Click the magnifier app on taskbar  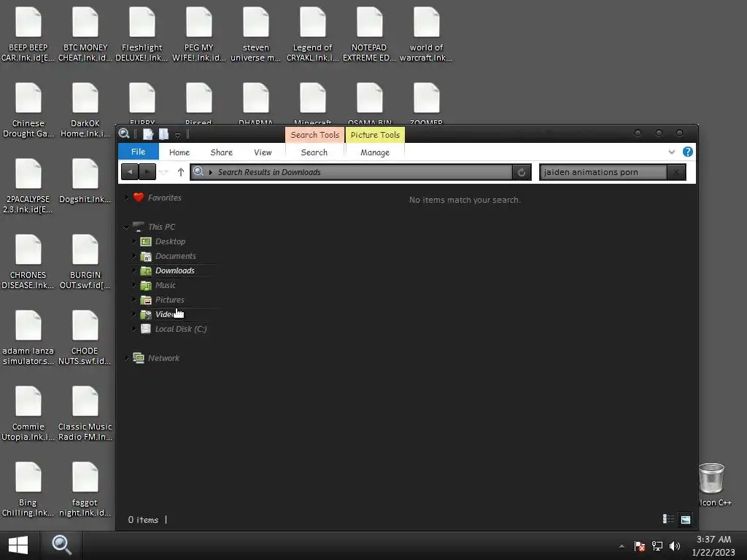[x=61, y=545]
